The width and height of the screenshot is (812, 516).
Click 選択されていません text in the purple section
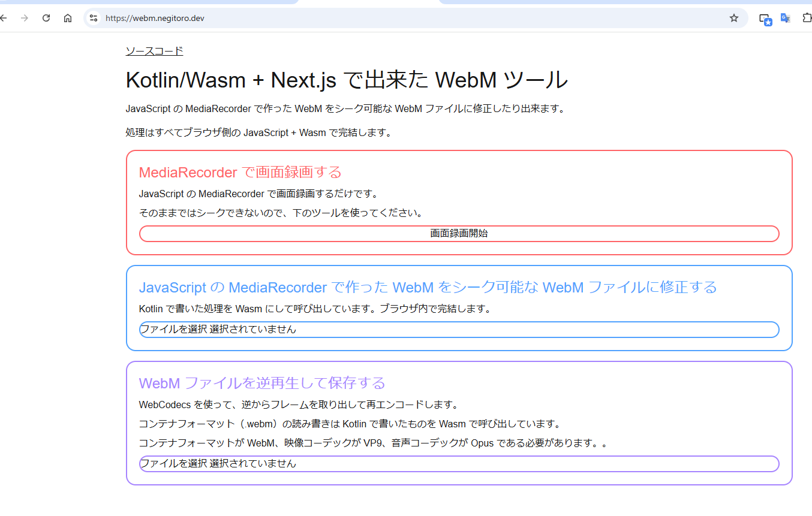[253, 463]
